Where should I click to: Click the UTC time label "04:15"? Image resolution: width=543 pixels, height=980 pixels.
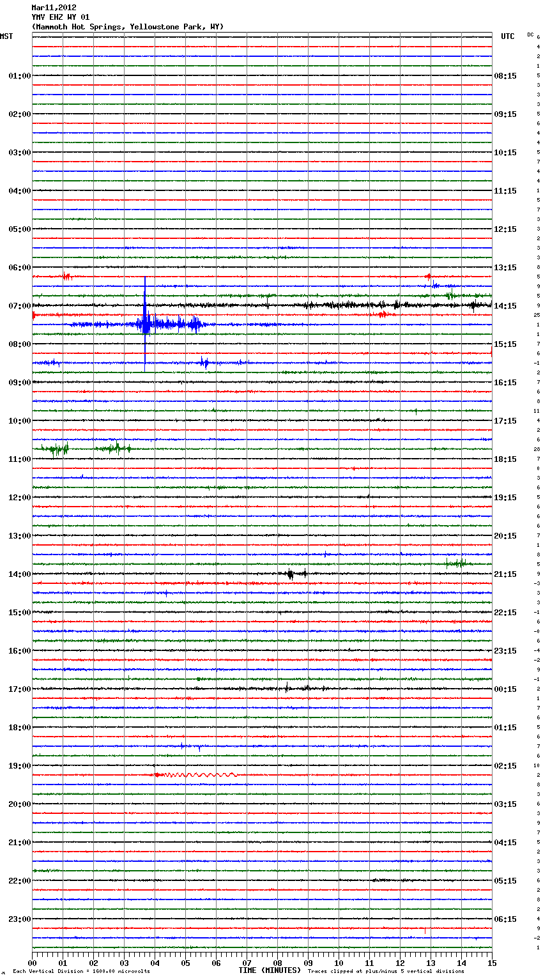pos(505,843)
